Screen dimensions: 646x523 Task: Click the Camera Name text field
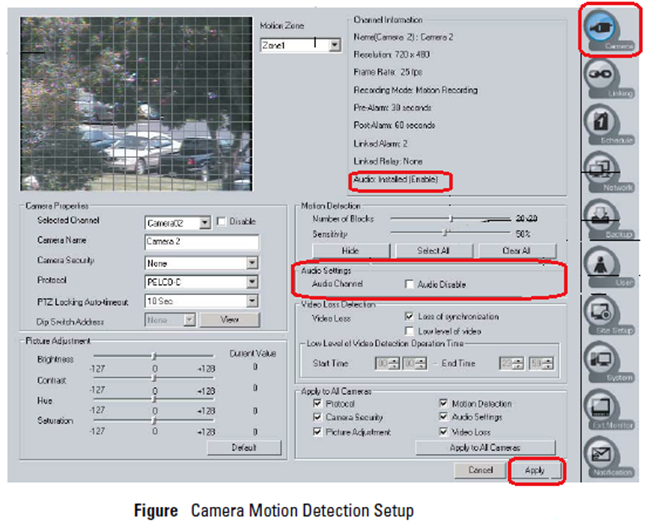pos(202,242)
